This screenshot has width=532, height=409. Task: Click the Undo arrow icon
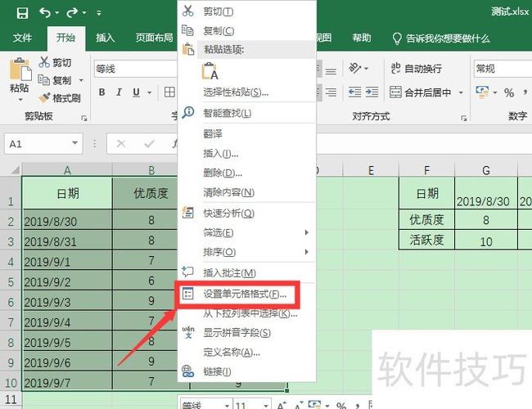click(x=45, y=13)
